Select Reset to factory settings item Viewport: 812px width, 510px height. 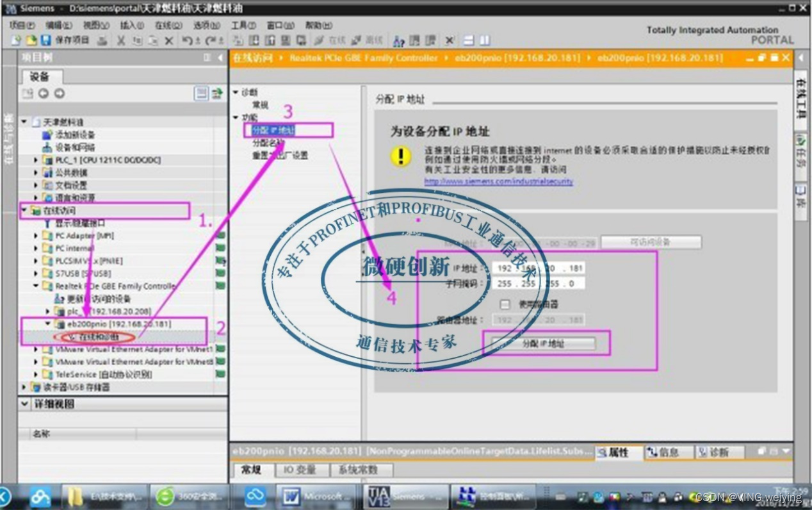pyautogui.click(x=280, y=155)
